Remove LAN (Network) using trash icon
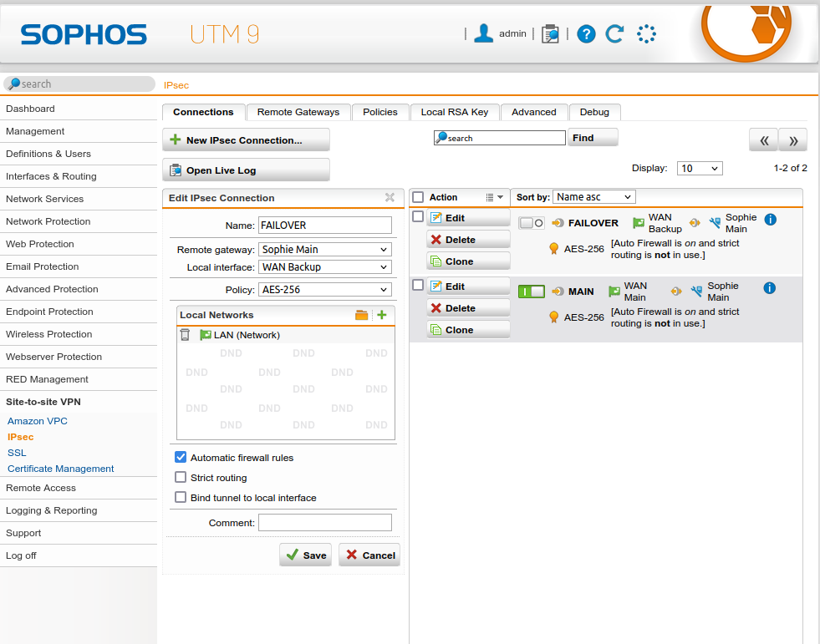Image resolution: width=820 pixels, height=644 pixels. (186, 335)
